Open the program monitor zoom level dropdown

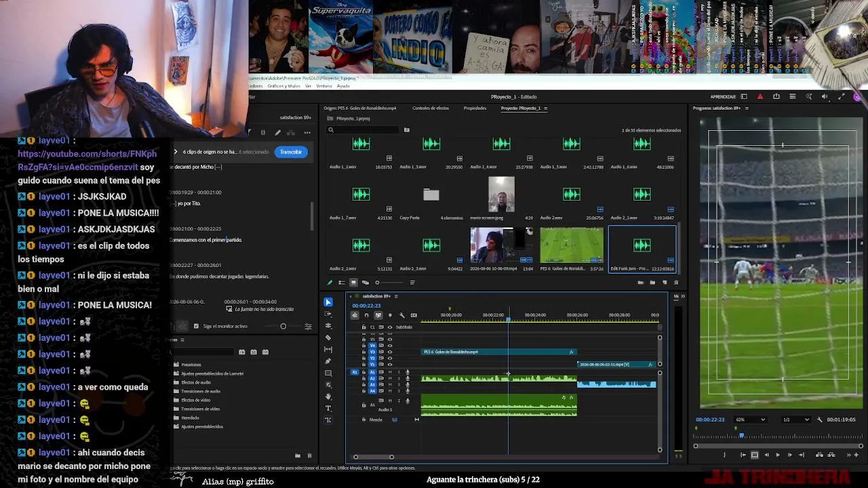click(x=751, y=420)
